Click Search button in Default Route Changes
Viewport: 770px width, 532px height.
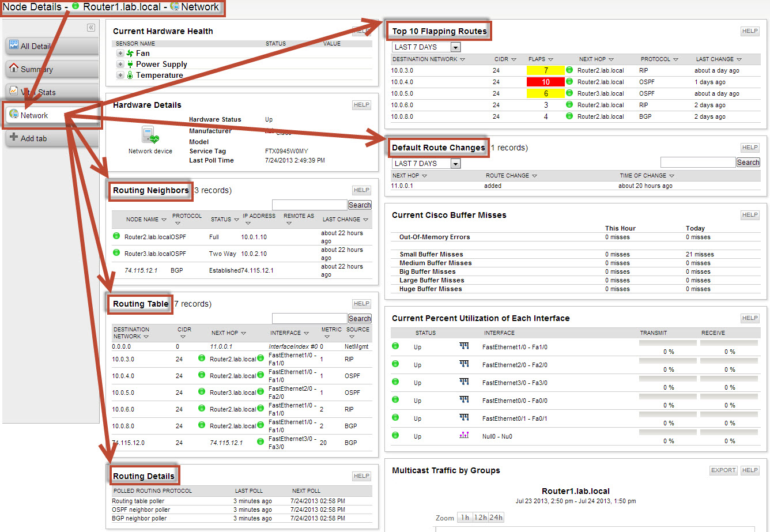click(x=748, y=162)
